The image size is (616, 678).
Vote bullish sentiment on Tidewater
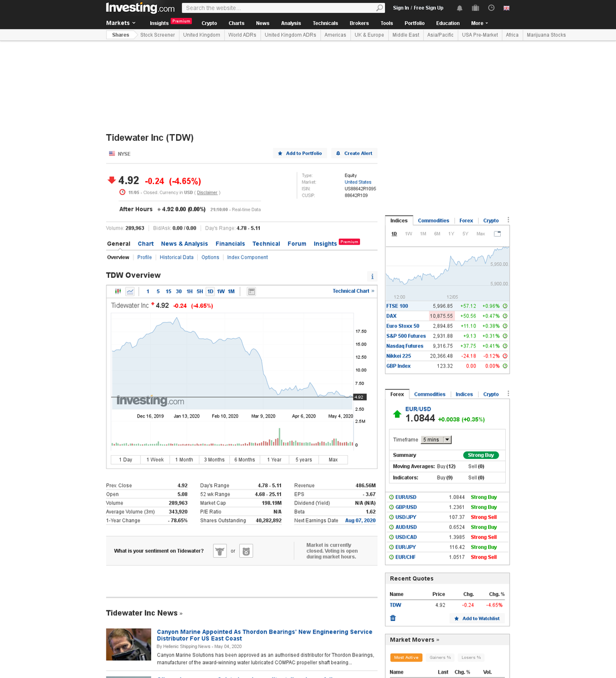tap(220, 551)
